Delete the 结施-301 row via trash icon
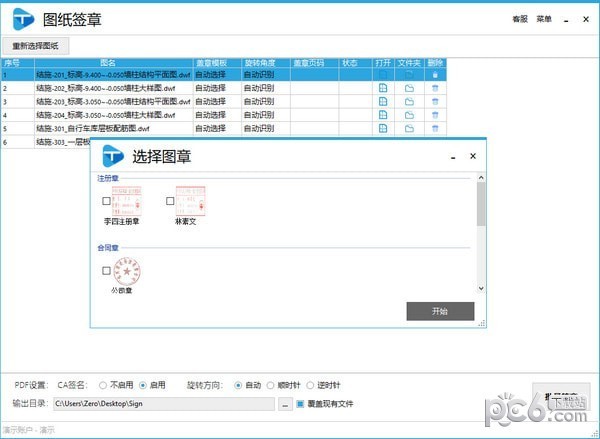Screen dimensions: 600x439 (x=435, y=128)
